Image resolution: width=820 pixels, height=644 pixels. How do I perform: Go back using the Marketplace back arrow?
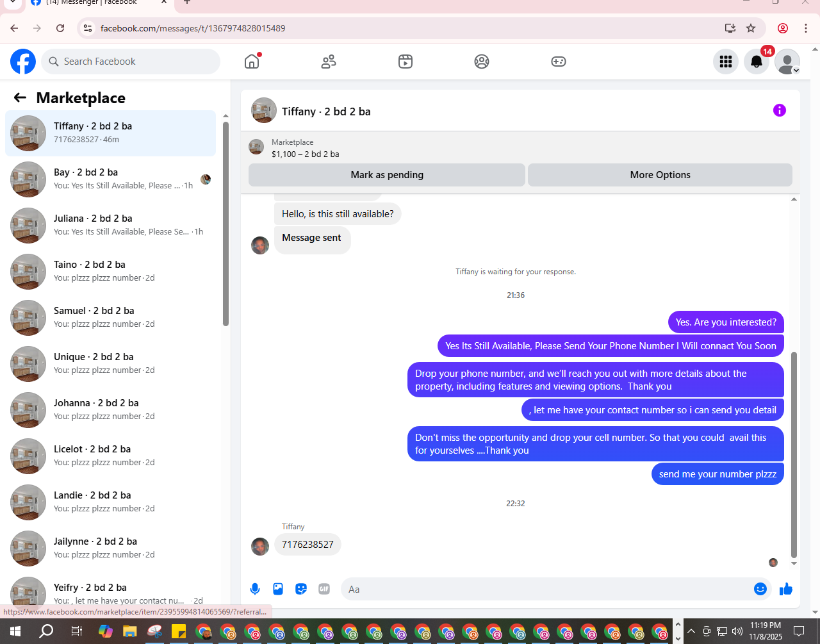[x=20, y=97]
